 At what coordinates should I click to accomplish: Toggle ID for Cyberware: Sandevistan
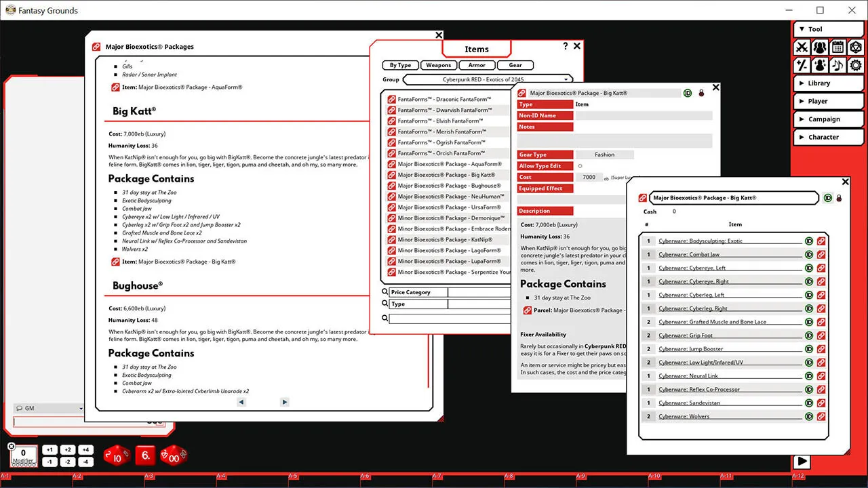pyautogui.click(x=808, y=403)
